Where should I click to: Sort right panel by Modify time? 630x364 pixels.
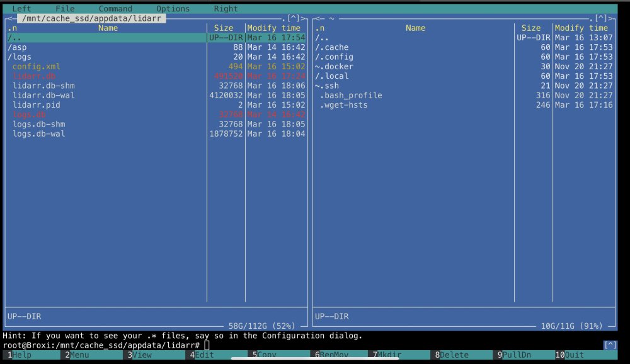pyautogui.click(x=581, y=28)
